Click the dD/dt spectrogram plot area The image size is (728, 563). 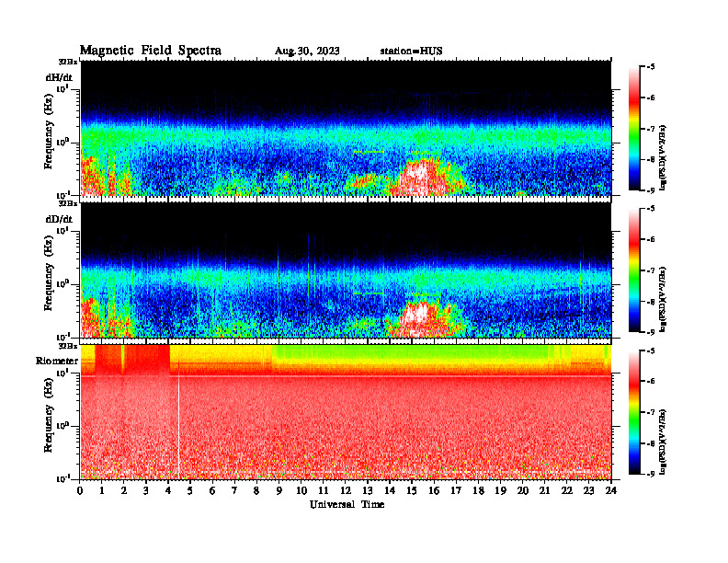pos(346,270)
